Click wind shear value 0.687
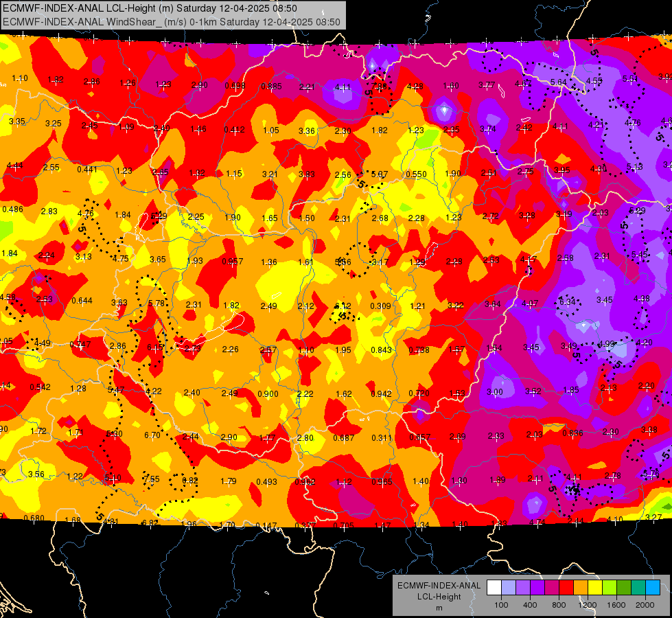Viewport: 672px width, 618px height. point(344,438)
